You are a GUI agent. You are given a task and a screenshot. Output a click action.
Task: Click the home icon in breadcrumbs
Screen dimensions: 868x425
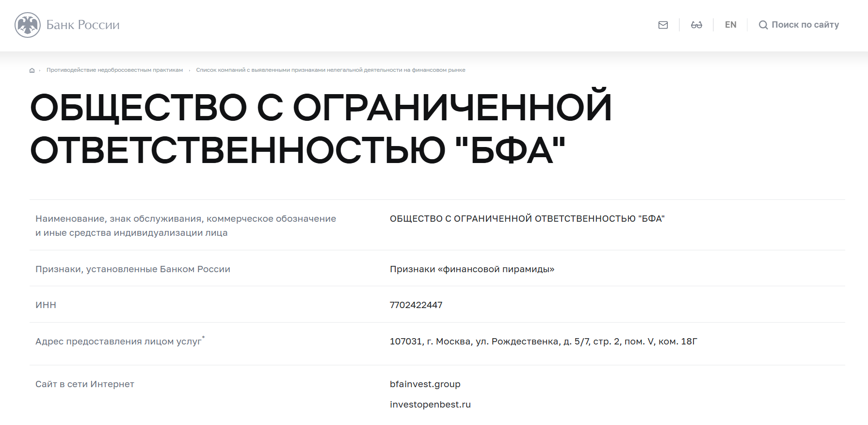32,70
